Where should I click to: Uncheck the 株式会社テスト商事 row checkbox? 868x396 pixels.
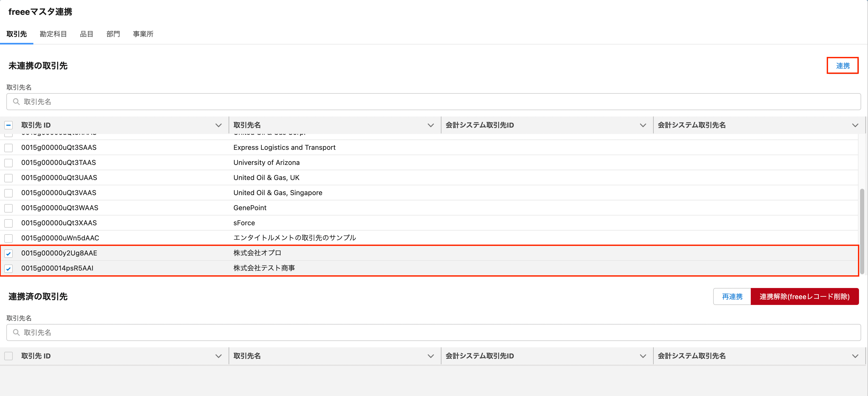point(8,269)
